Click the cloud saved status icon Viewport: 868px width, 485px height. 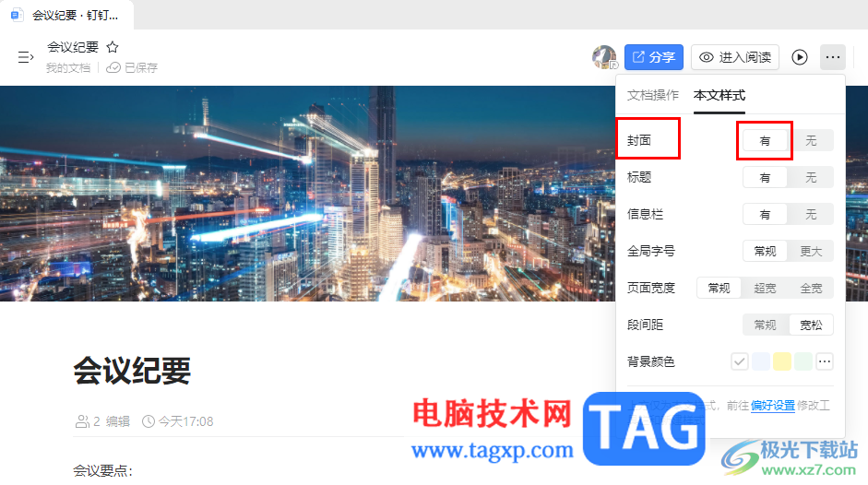point(113,67)
